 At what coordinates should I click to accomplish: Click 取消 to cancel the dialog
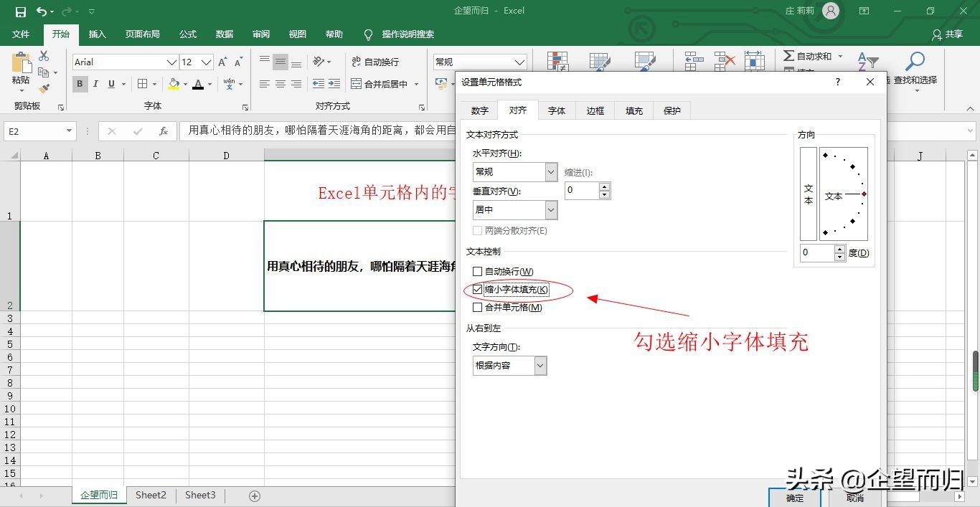pyautogui.click(x=854, y=497)
